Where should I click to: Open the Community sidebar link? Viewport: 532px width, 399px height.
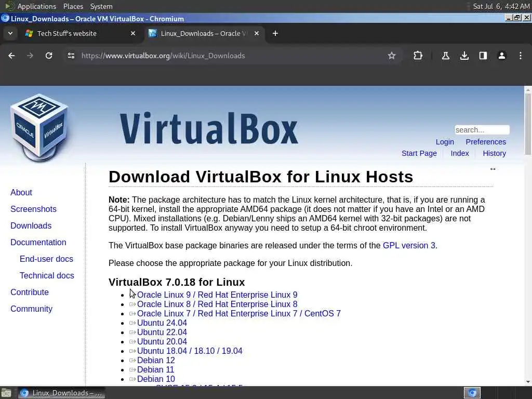(31, 309)
